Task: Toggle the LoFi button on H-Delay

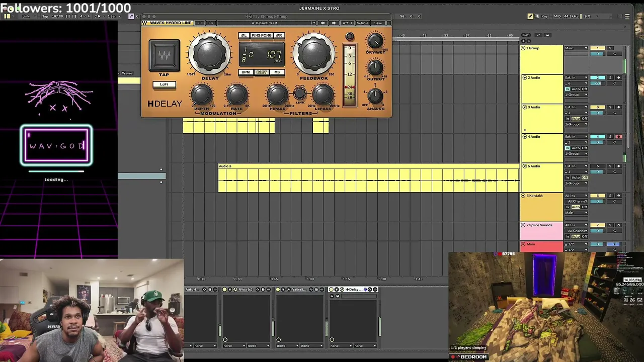Action: (164, 84)
